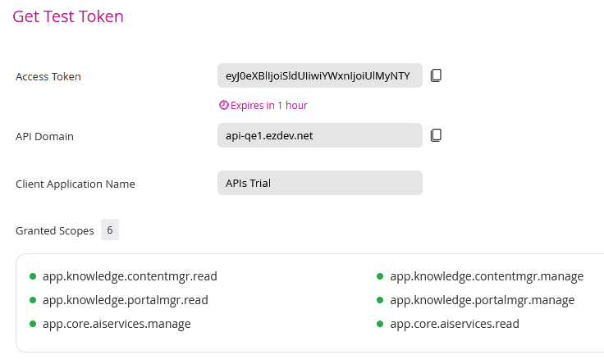Click green dot beside app.knowledge.portalmgr.manage
The image size is (604, 364).
point(380,300)
